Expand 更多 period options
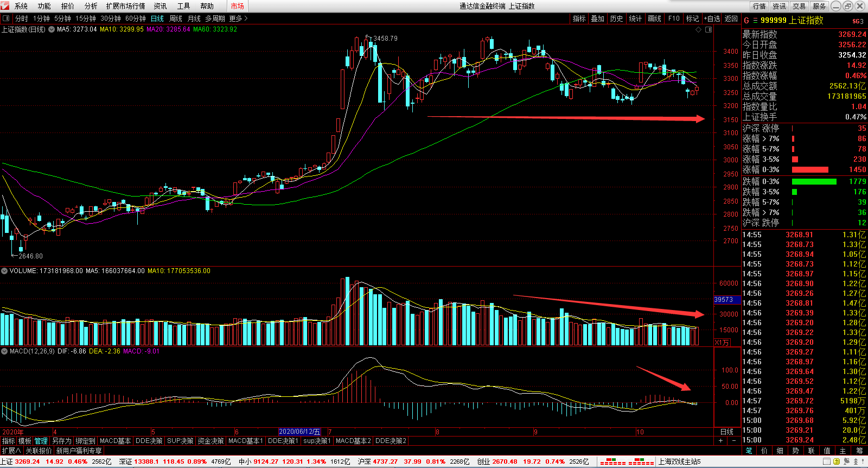Image resolution: width=868 pixels, height=468 pixels. [238, 18]
